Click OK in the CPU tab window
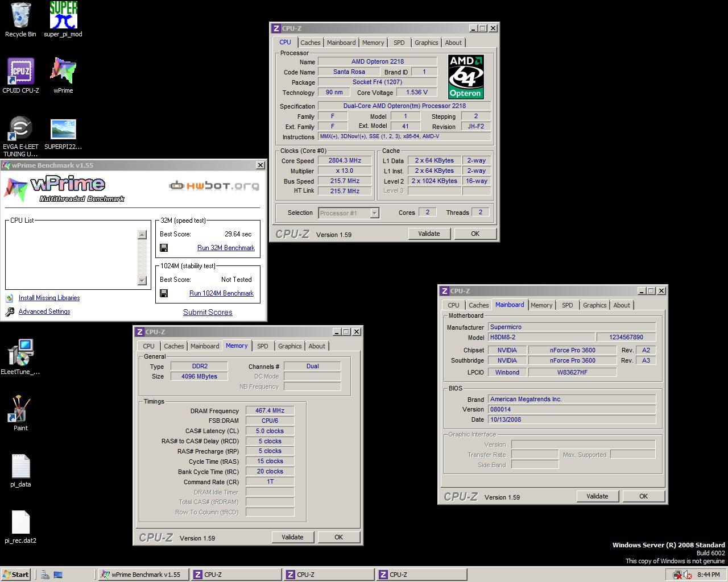The image size is (728, 582). point(475,234)
